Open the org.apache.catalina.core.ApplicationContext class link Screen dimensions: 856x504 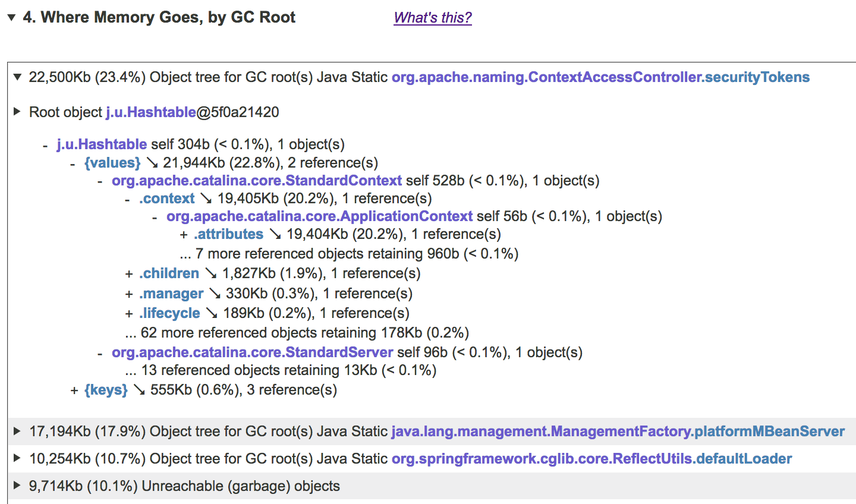[319, 216]
